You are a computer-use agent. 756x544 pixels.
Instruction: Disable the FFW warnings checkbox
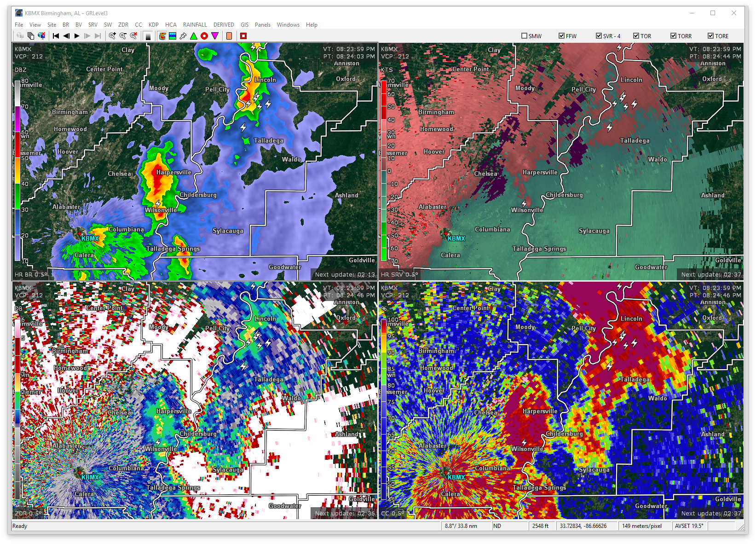561,35
